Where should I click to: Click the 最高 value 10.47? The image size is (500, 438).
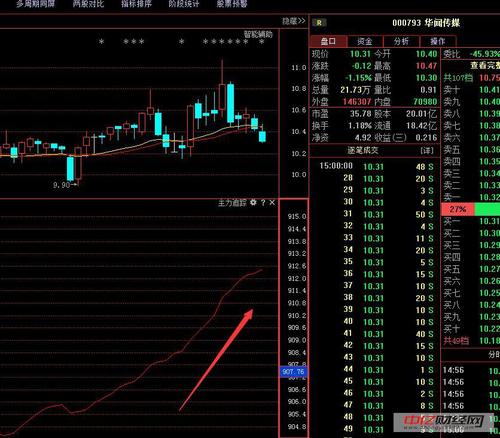[426, 66]
